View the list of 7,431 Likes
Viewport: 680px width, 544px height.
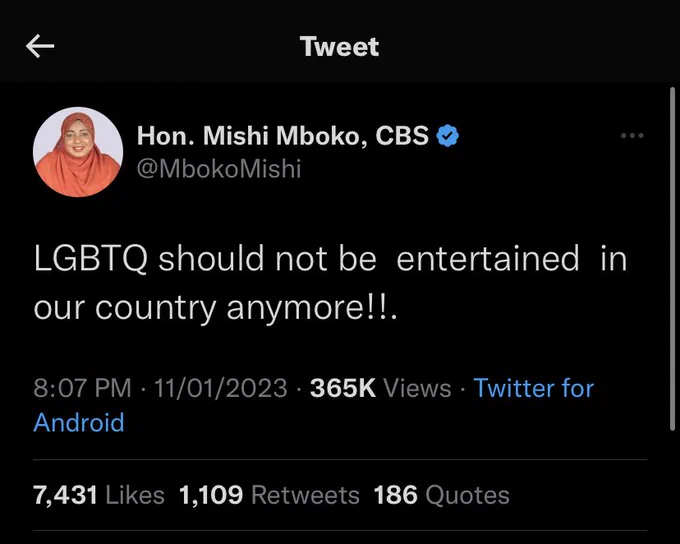(99, 495)
